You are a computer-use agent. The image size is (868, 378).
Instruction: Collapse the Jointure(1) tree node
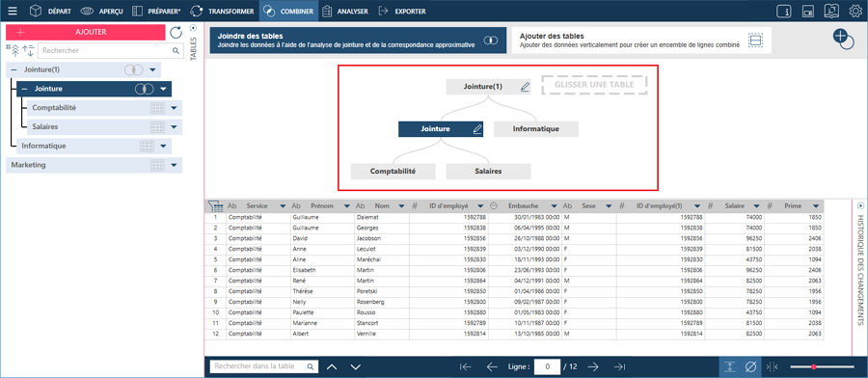coord(14,69)
